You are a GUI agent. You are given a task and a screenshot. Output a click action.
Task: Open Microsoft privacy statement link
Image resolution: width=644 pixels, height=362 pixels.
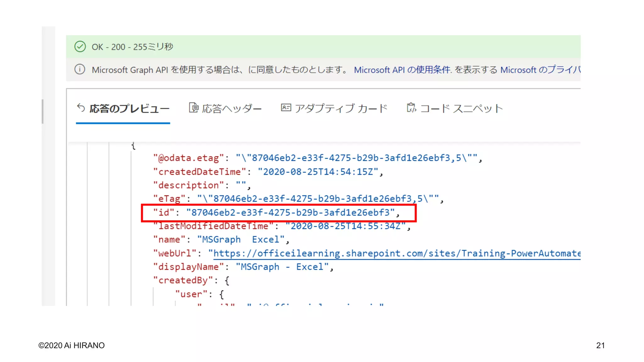[540, 70]
